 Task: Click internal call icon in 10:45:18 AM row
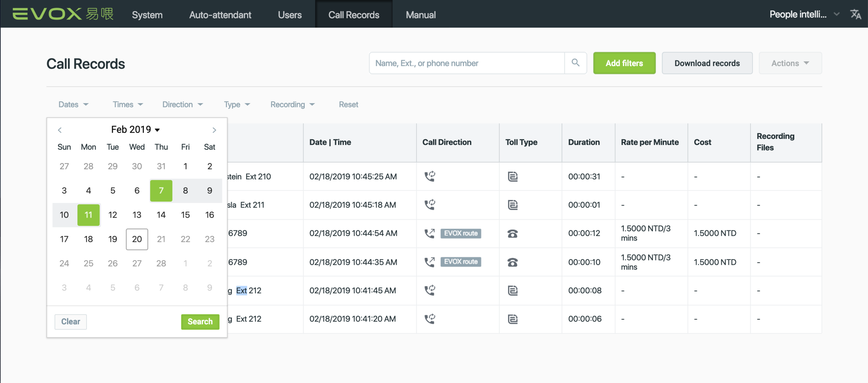click(430, 205)
